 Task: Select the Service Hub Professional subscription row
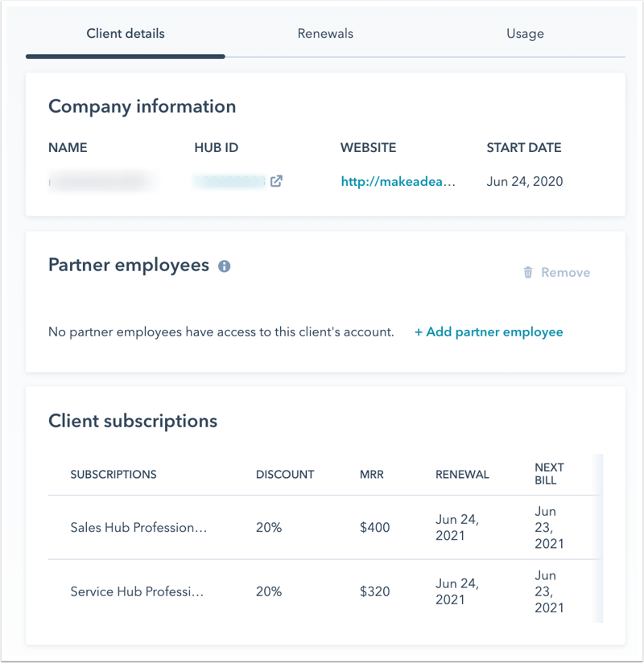coord(325,591)
